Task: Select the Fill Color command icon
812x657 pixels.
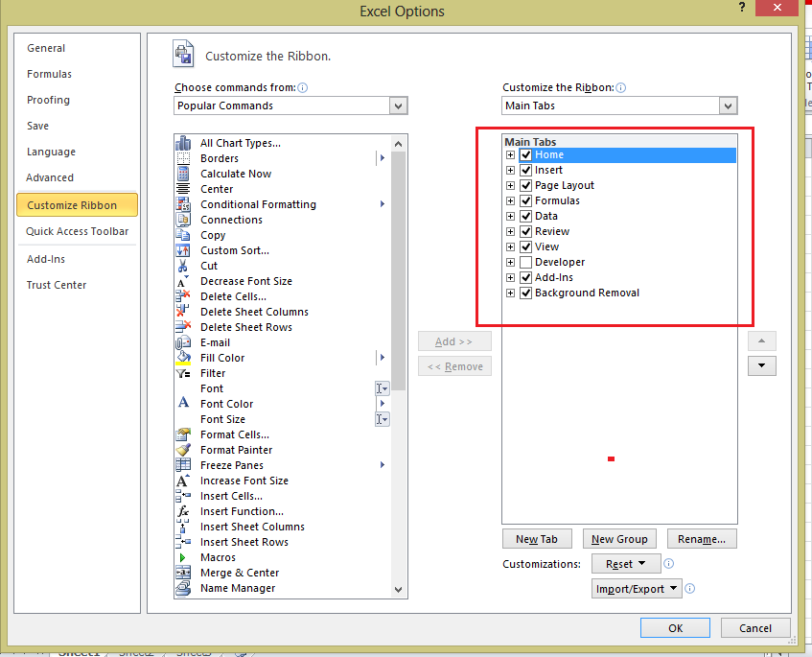Action: [x=184, y=358]
